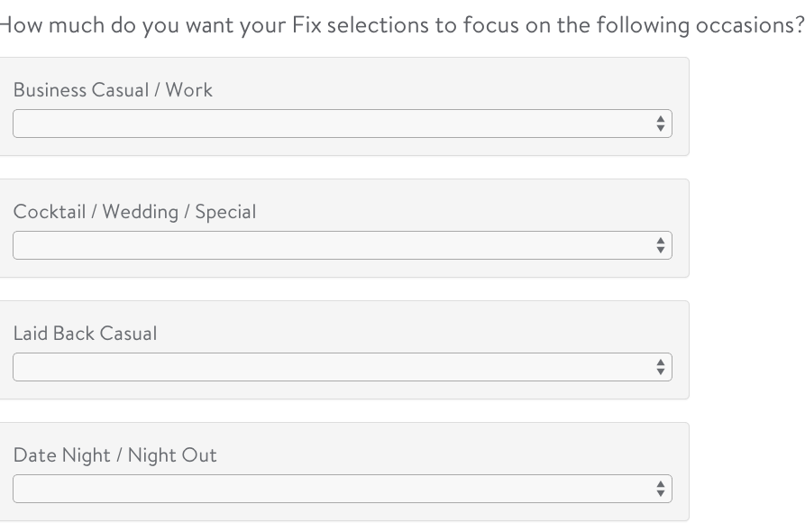Click the arrows icon on Business Casual select
The width and height of the screenshot is (805, 532).
tap(661, 124)
